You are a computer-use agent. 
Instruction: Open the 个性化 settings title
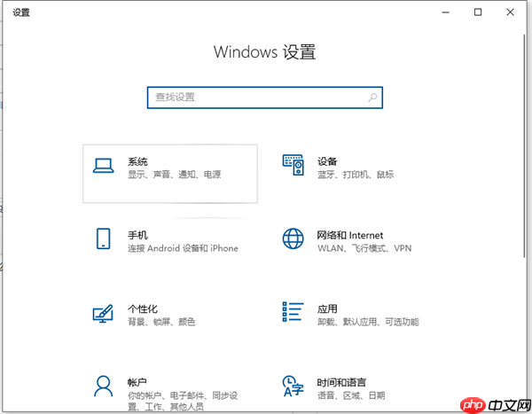143,309
